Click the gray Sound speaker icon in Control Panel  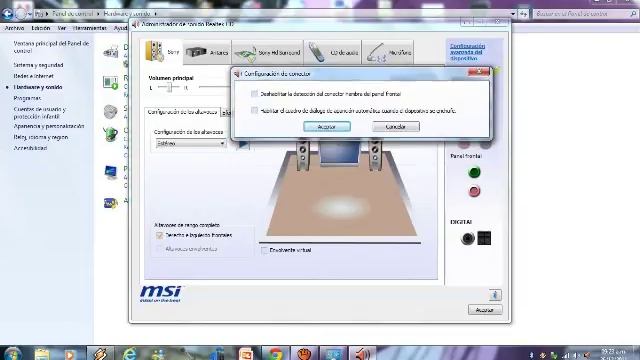coord(111,111)
